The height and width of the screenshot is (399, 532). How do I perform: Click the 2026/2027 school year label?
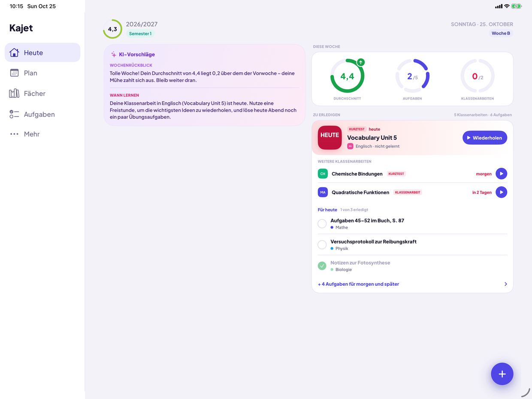[142, 24]
